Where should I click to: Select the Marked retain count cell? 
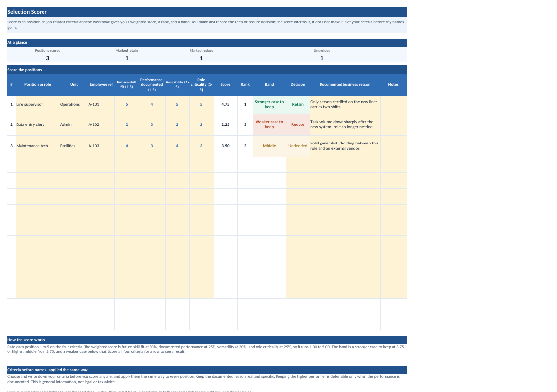click(127, 58)
